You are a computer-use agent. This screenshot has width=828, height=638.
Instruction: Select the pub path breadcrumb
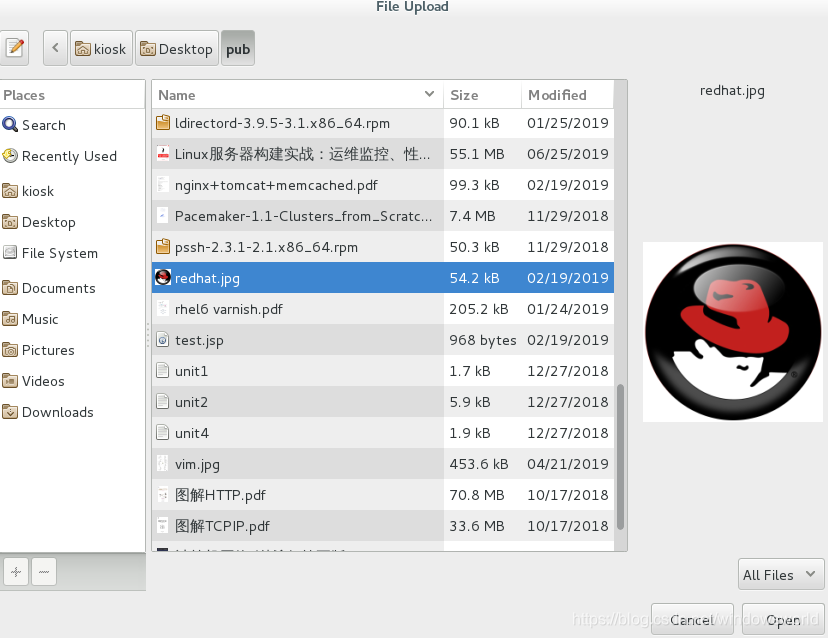(x=238, y=48)
